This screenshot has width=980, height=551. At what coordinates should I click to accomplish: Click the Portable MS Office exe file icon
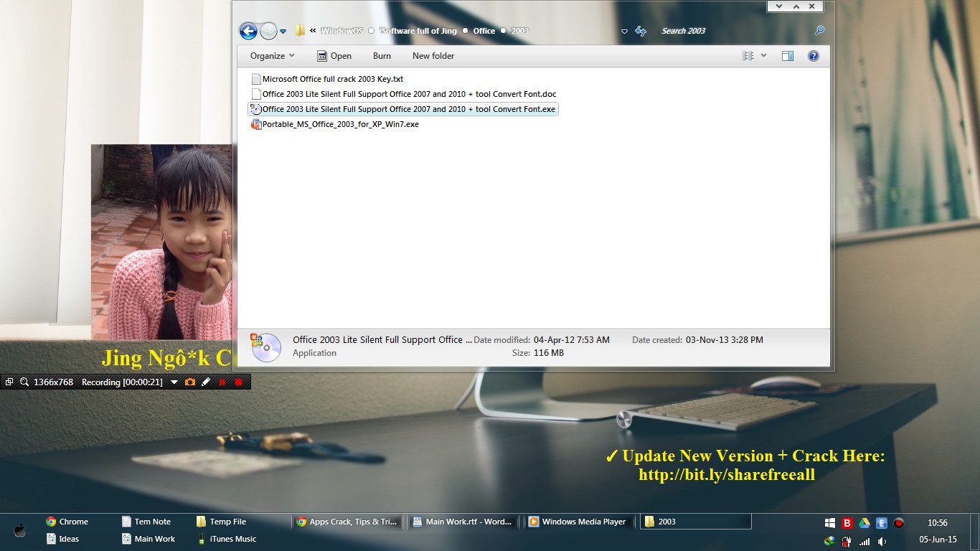[x=256, y=124]
